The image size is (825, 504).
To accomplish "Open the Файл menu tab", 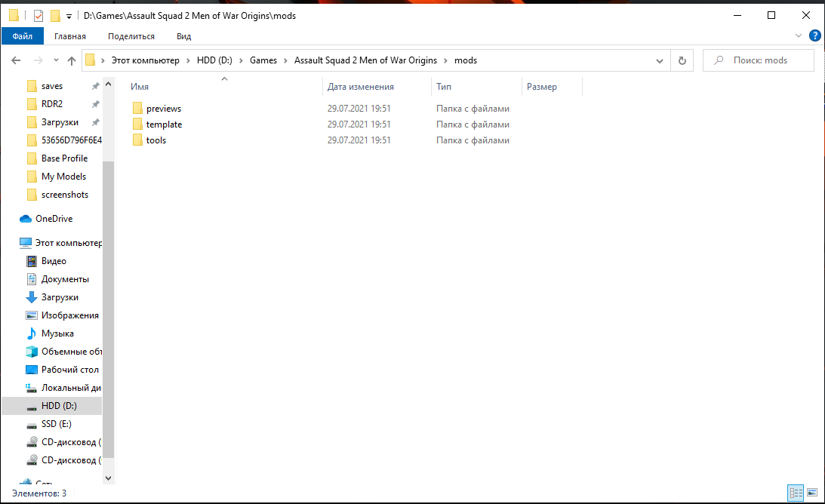I will (22, 36).
